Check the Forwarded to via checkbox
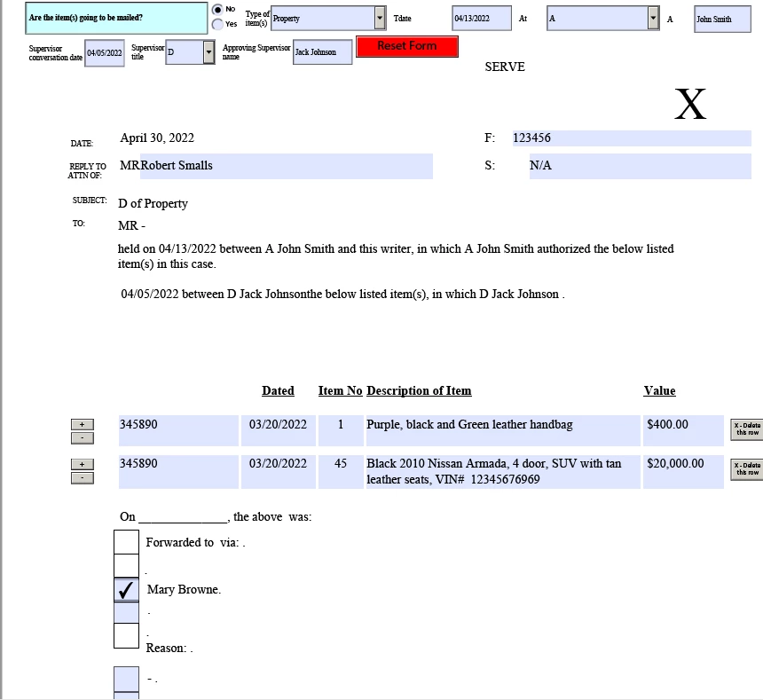Image resolution: width=763 pixels, height=700 pixels. tap(127, 542)
